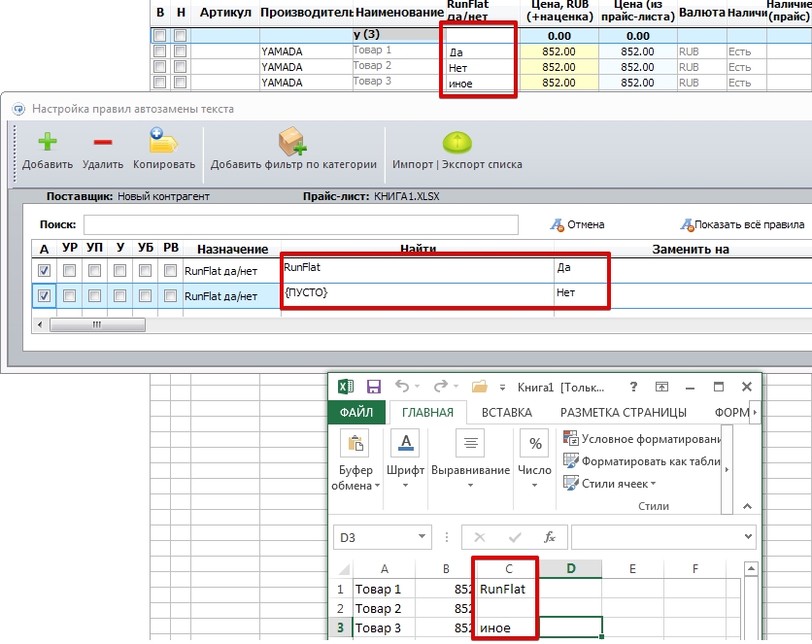Open Customize Quick Access Toolbar dropdown
Viewport: 812px width, 644px height.
[502, 388]
